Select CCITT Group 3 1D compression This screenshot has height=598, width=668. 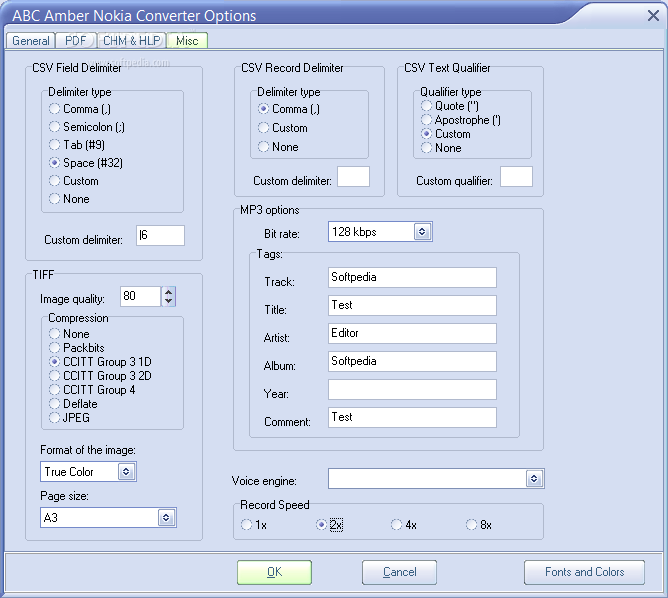coord(100,362)
